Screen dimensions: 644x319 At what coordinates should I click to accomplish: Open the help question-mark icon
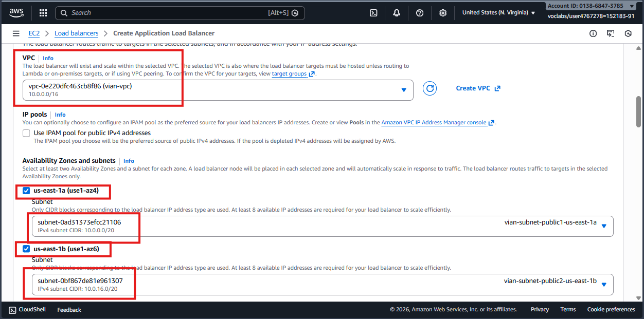click(x=420, y=13)
